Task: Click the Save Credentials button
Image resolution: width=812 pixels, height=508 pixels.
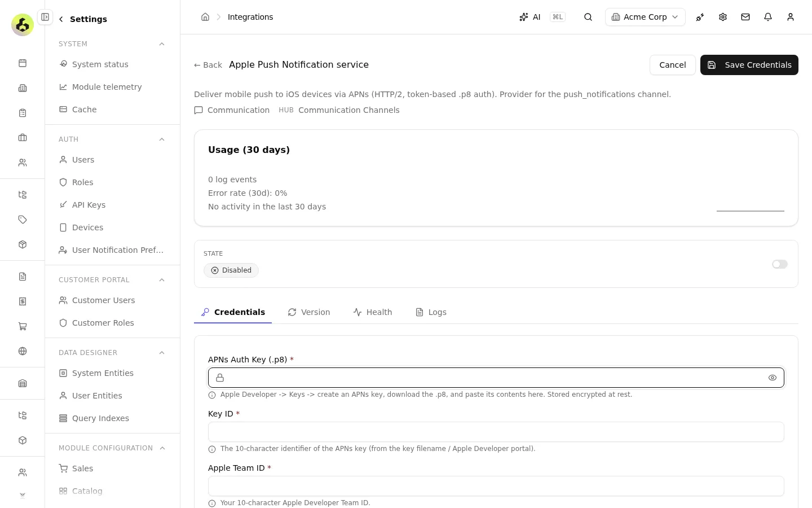Action: (x=749, y=65)
